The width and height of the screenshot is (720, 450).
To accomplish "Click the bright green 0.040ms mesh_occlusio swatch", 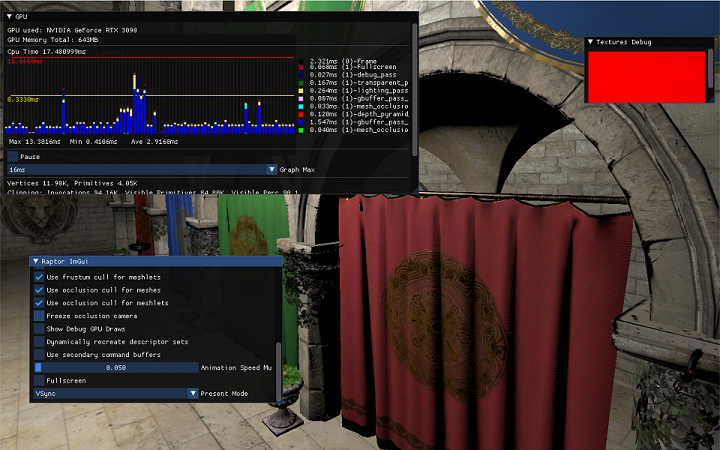I will (x=301, y=130).
